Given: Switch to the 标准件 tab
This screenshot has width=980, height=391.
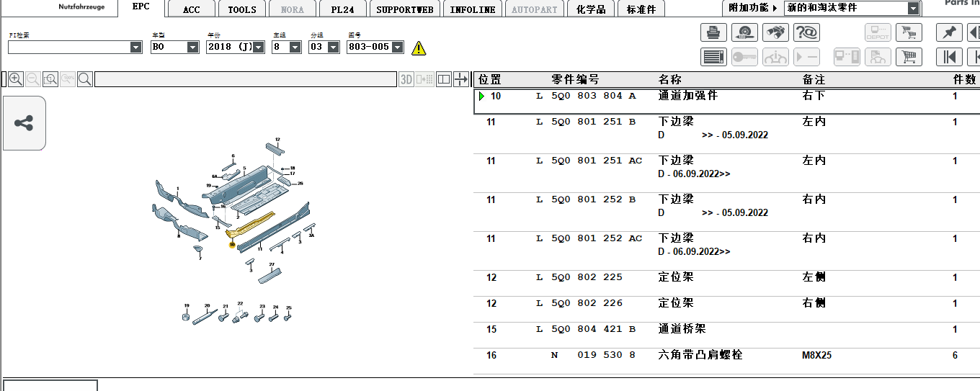Looking at the screenshot, I should [641, 9].
